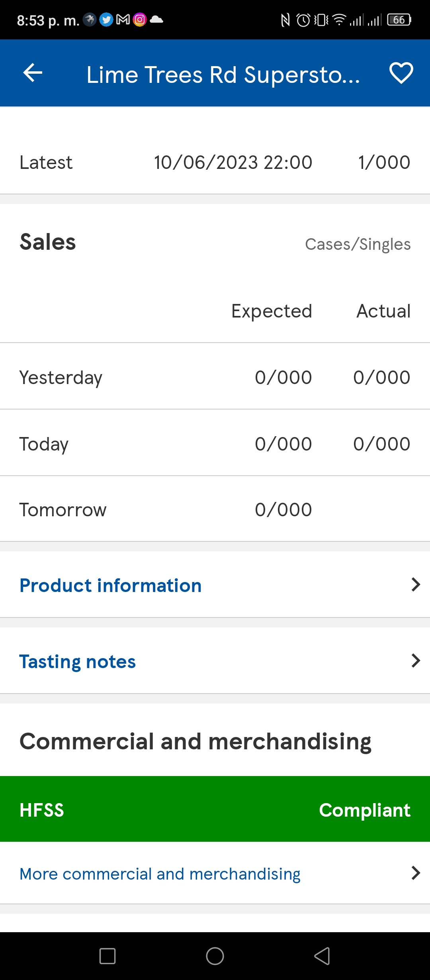Tap the Lime Trees Rd Superstore title
This screenshot has width=430, height=980.
(x=223, y=74)
